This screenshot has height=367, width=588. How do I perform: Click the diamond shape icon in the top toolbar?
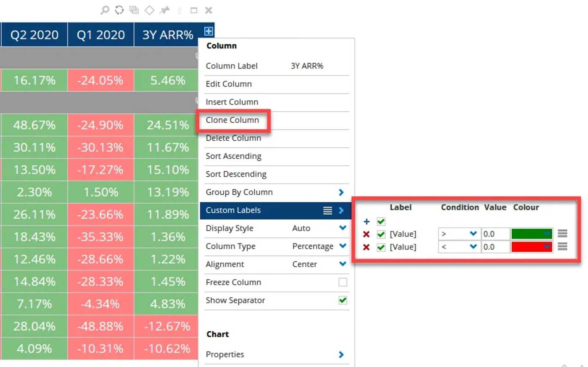(x=149, y=10)
